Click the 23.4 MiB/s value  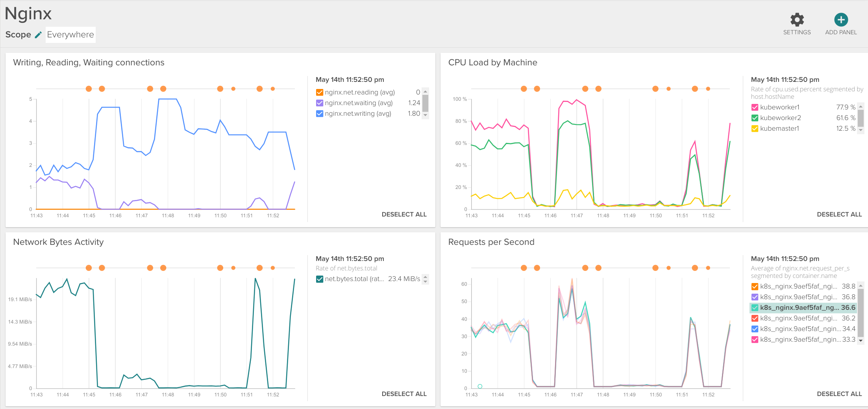[404, 279]
